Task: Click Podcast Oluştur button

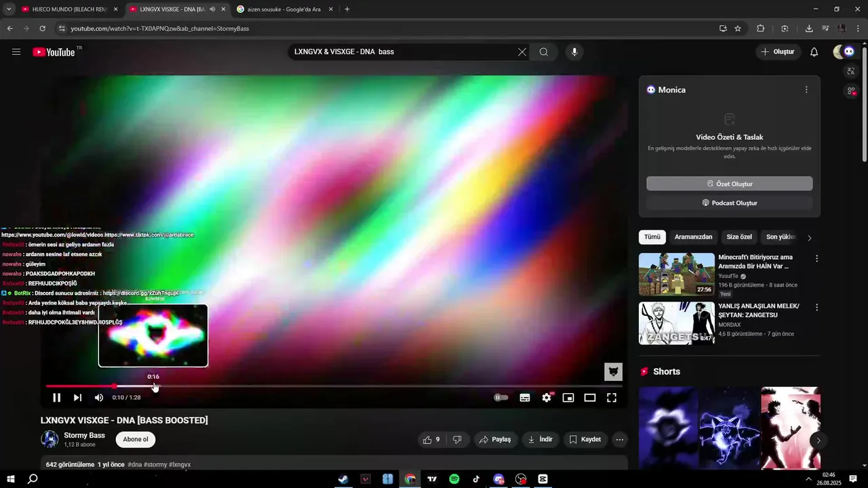Action: point(729,203)
